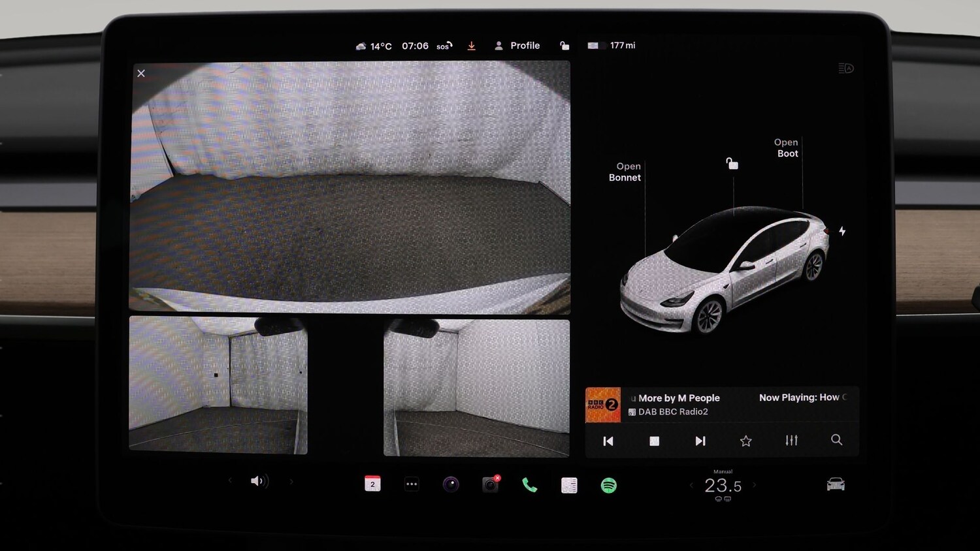Open the camera viewer icon in the launcher

coord(451,485)
